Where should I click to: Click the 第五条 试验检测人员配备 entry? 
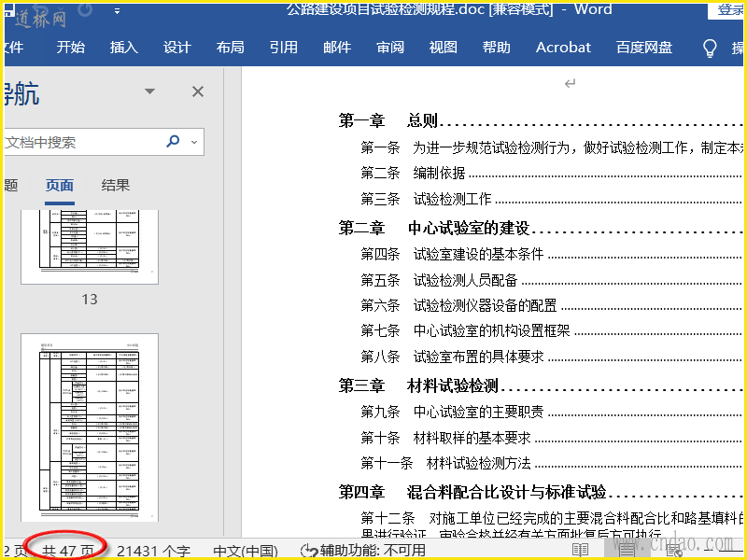(551, 280)
